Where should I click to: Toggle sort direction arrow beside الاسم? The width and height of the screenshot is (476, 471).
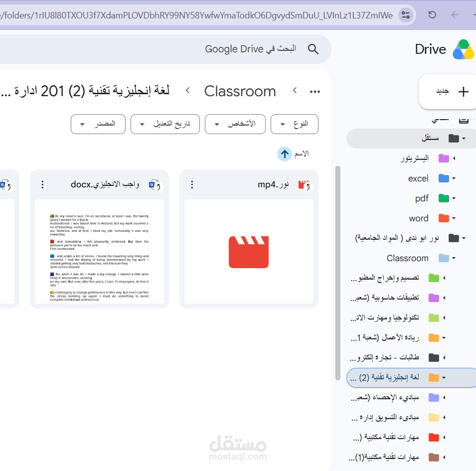[x=285, y=154]
